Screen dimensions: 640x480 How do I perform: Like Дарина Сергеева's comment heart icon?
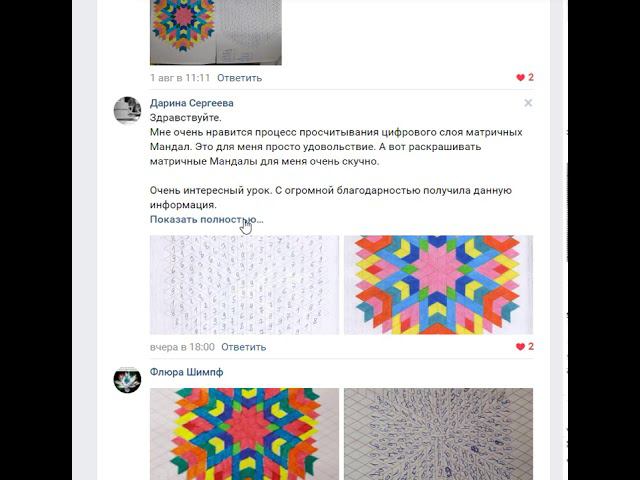[520, 347]
